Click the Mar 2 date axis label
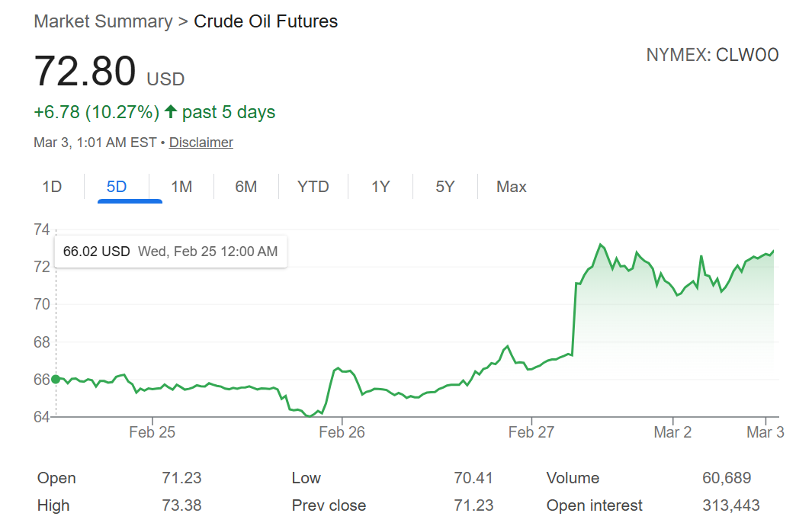 pos(672,432)
